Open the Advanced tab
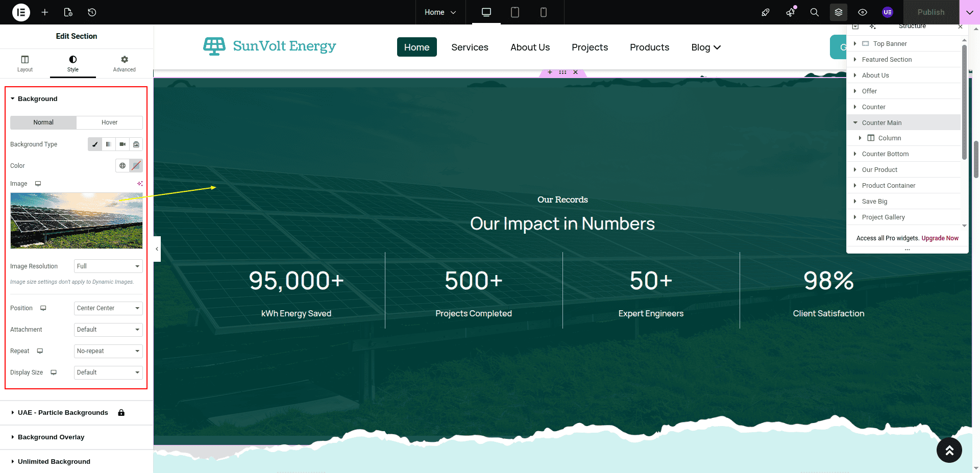Screen dimensions: 980x473 124,64
